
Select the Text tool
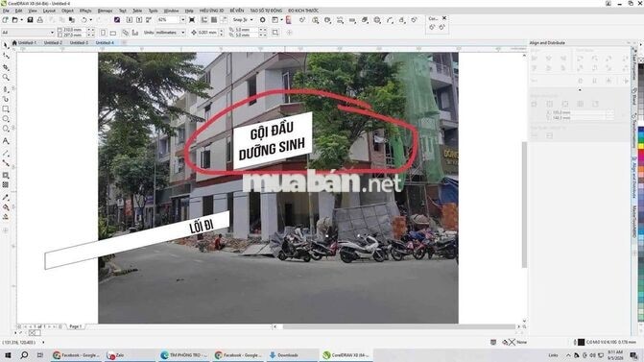pyautogui.click(x=6, y=141)
